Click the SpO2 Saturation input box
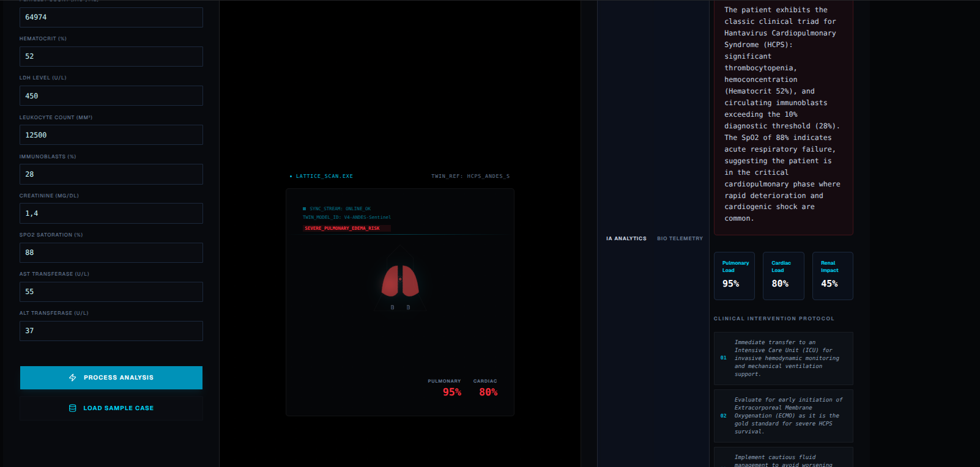Image resolution: width=980 pixels, height=467 pixels. point(111,252)
